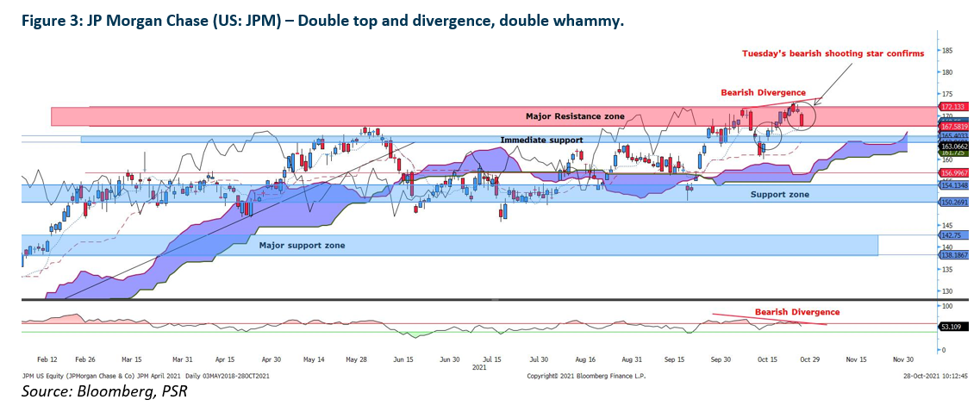The image size is (980, 406).
Task: Click the 'Major Resistance zone' label
Action: click(x=574, y=116)
